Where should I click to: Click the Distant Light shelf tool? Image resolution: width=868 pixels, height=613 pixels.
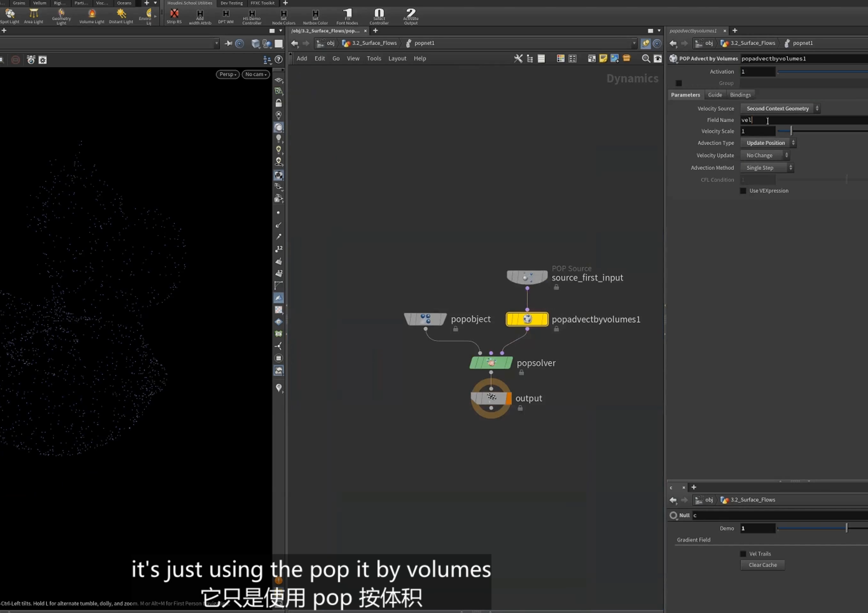(x=121, y=16)
